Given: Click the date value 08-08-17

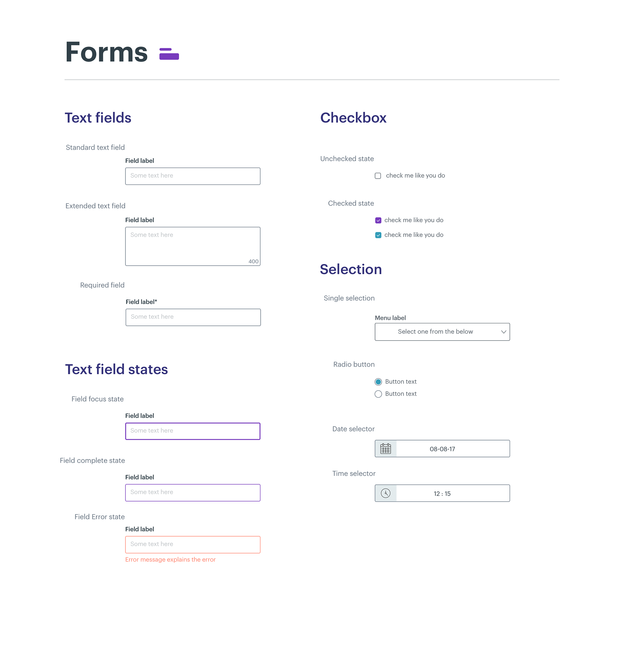Looking at the screenshot, I should coord(442,449).
